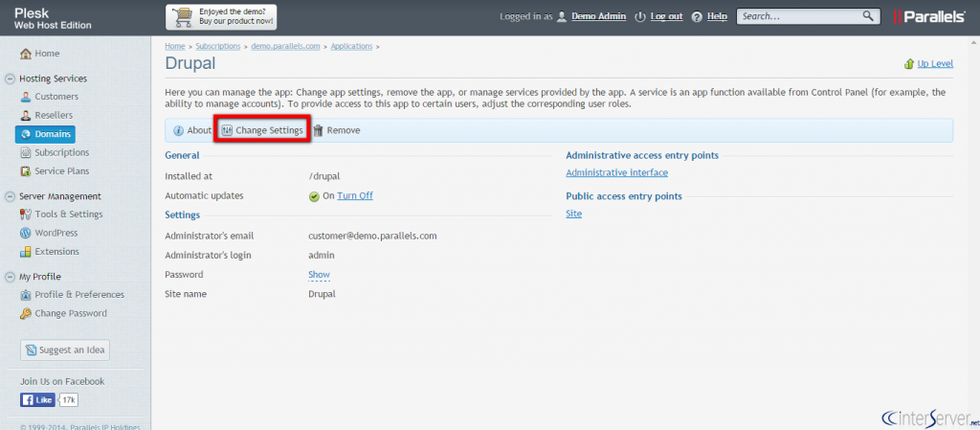The width and height of the screenshot is (980, 430).
Task: Click the Demo Admin account link
Action: (599, 17)
